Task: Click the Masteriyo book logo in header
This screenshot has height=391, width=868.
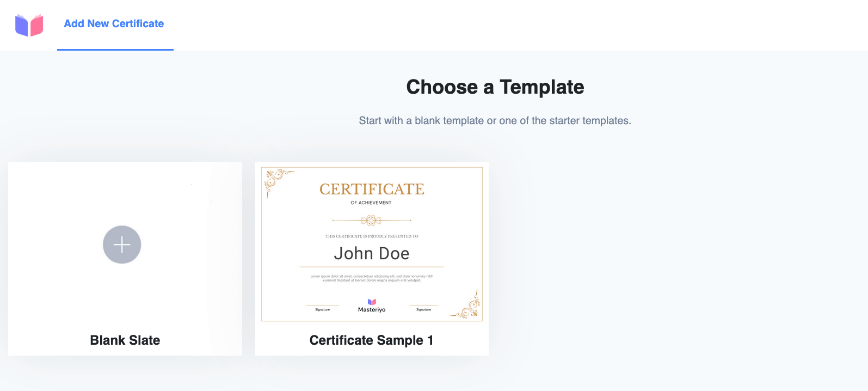Action: click(x=29, y=25)
